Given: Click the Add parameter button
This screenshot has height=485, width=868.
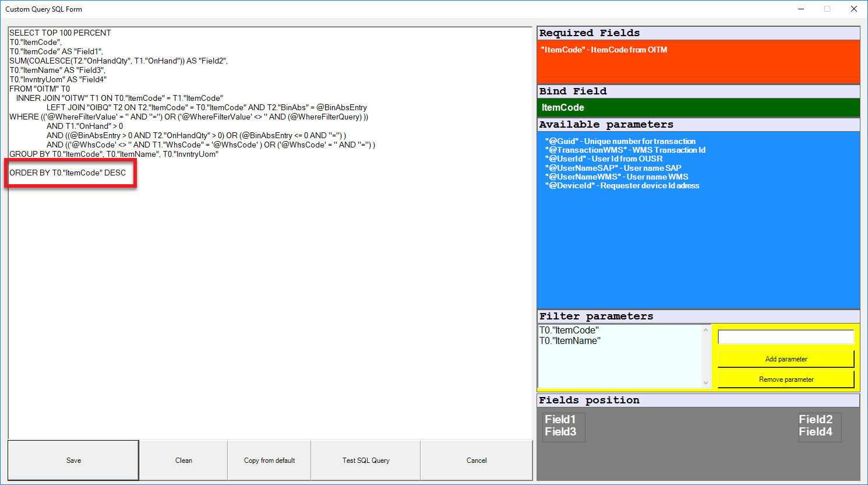Looking at the screenshot, I should coord(785,359).
